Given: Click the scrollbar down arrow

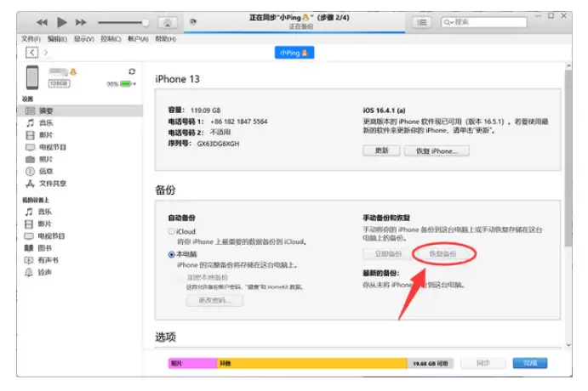Looking at the screenshot, I should [569, 345].
